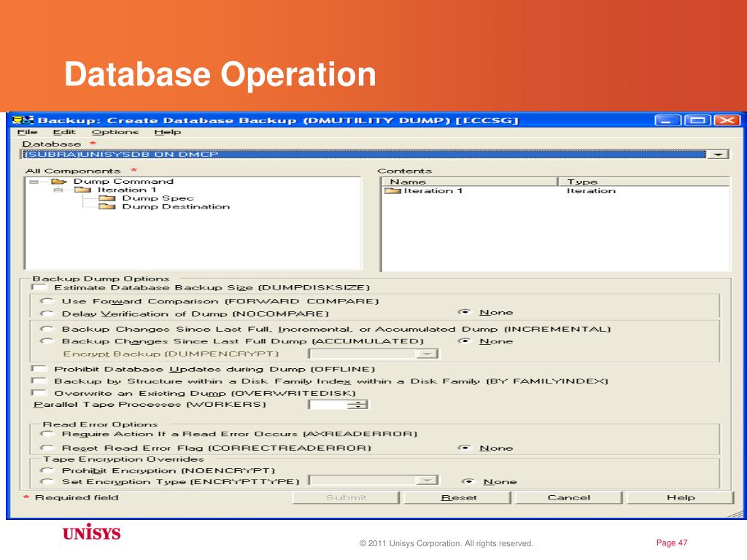747x560 pixels.
Task: Click the "Iteration" type cell in Contents
Action: point(591,191)
